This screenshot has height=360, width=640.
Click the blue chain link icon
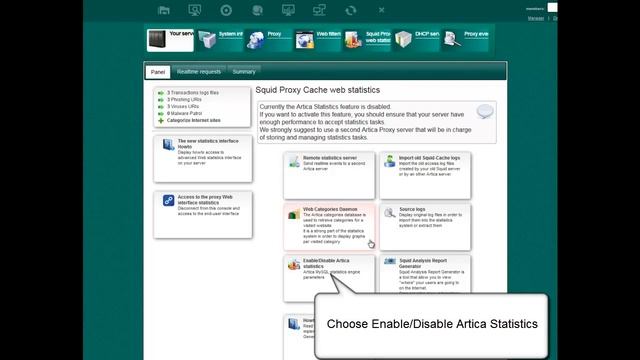(x=169, y=200)
